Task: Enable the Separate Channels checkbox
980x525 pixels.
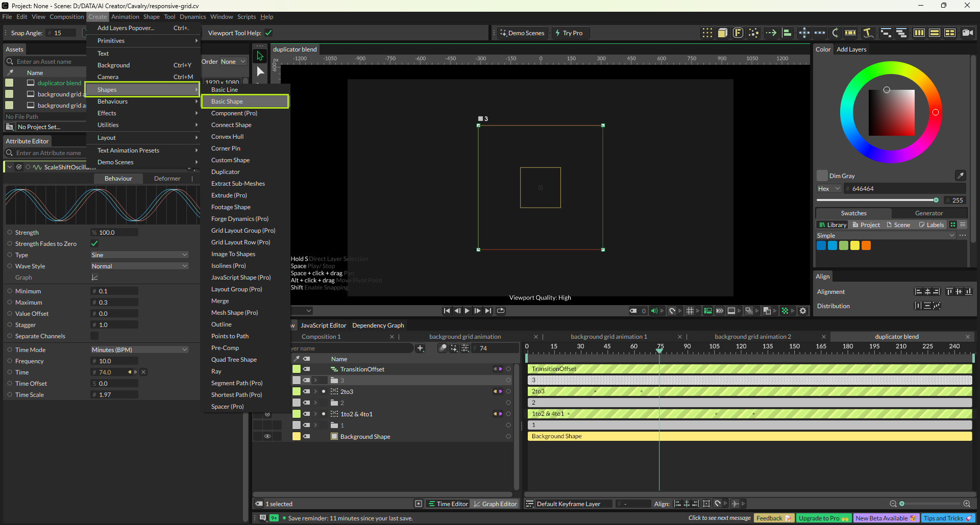Action: pyautogui.click(x=94, y=336)
